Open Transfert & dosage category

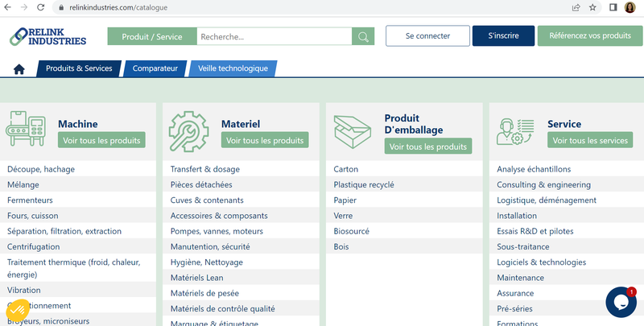coord(205,169)
